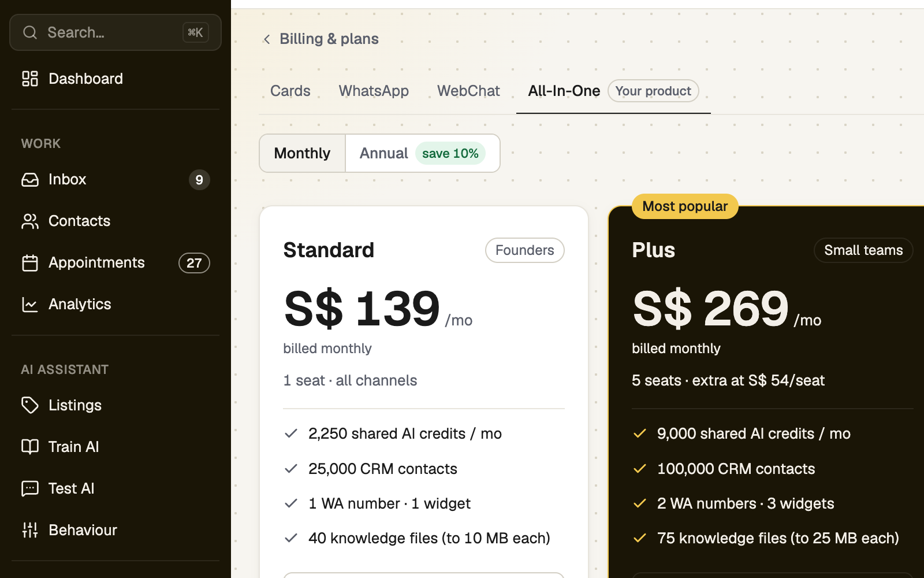Click the save 10% badge
Viewport: 924px width, 578px height.
tap(450, 153)
